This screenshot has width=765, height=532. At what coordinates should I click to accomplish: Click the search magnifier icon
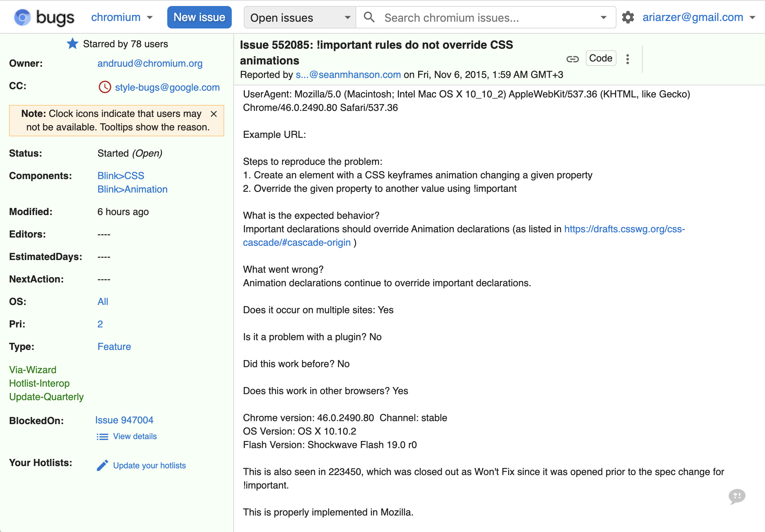(369, 17)
